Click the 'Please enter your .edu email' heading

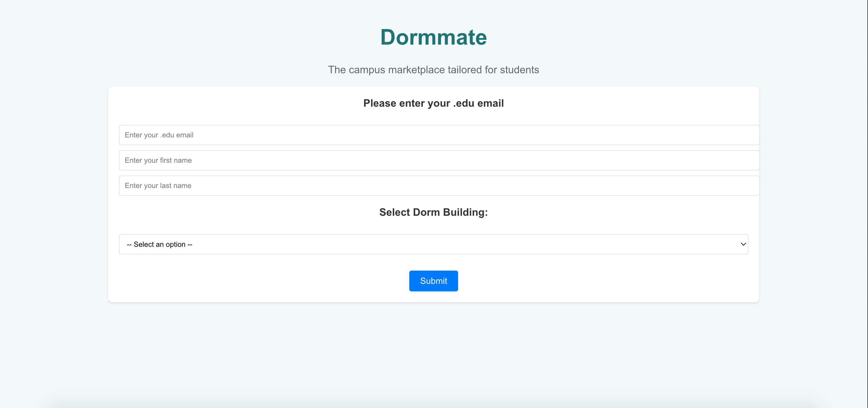(x=433, y=103)
